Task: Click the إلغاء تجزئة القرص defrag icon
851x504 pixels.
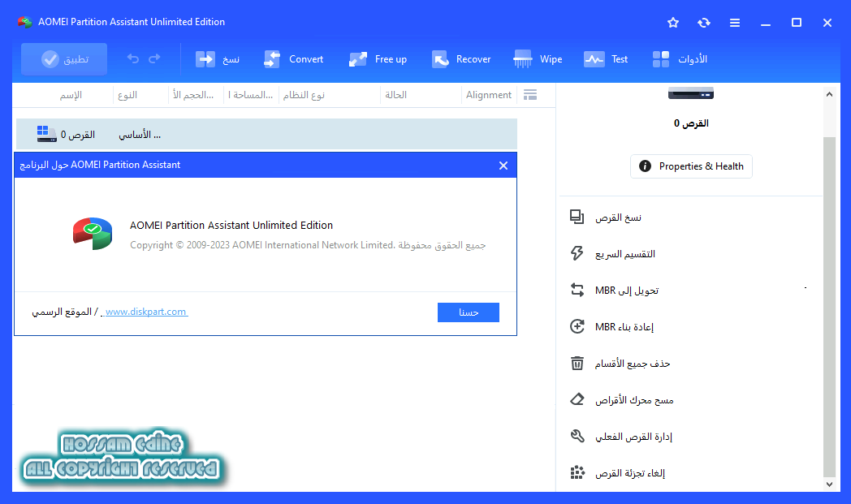Action: pos(577,472)
